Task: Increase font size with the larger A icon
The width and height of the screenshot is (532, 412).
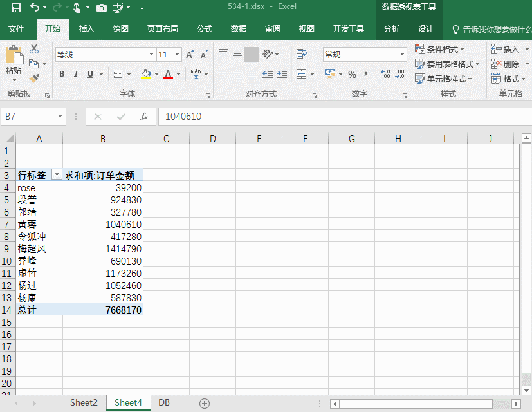Action: (189, 54)
